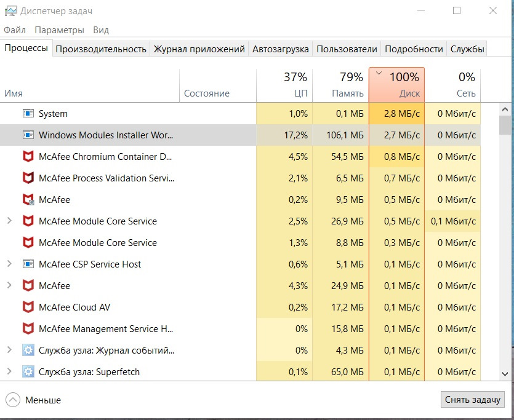This screenshot has width=514, height=420.
Task: Open the Автозагрузка tab
Action: (x=281, y=49)
